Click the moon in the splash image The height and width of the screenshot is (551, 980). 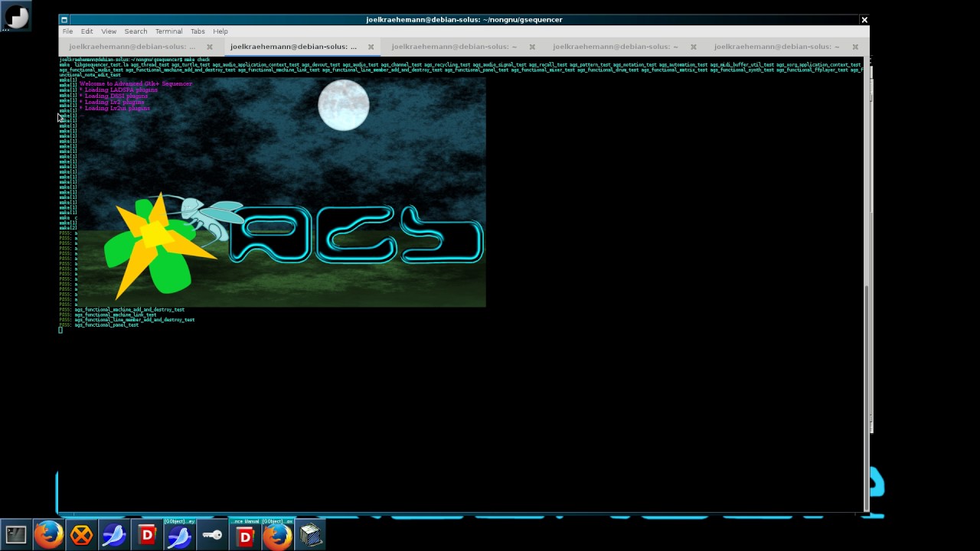click(x=344, y=105)
